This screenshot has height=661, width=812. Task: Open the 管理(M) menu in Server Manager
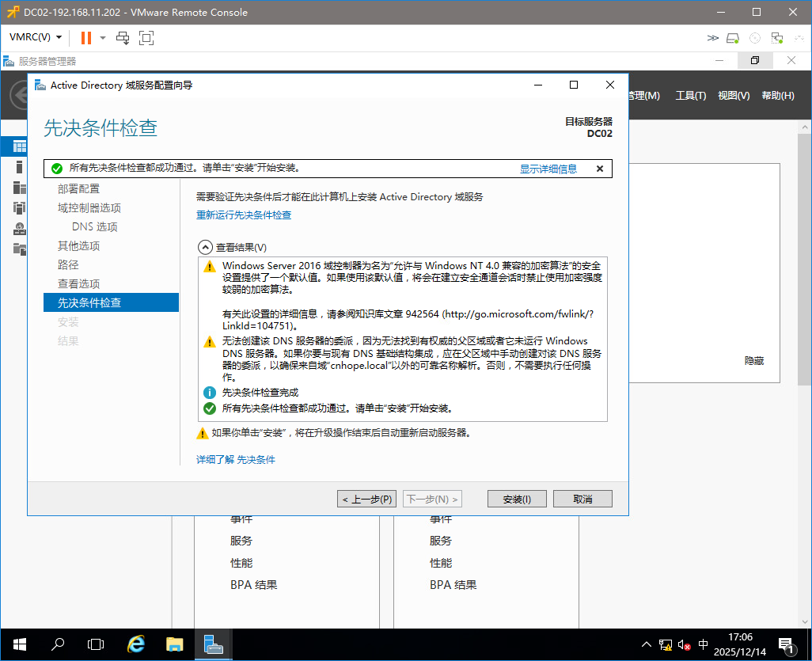(644, 96)
